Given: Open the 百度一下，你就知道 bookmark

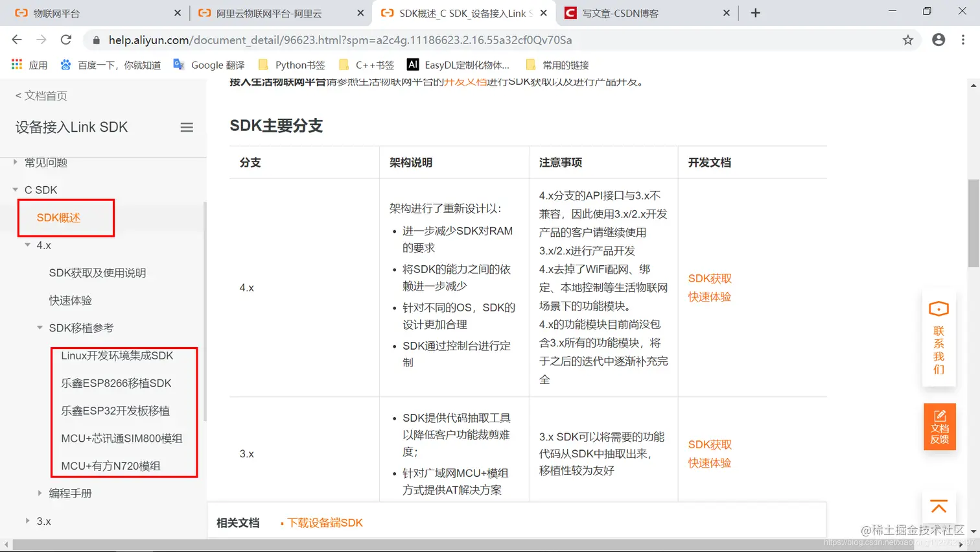Looking at the screenshot, I should [111, 65].
